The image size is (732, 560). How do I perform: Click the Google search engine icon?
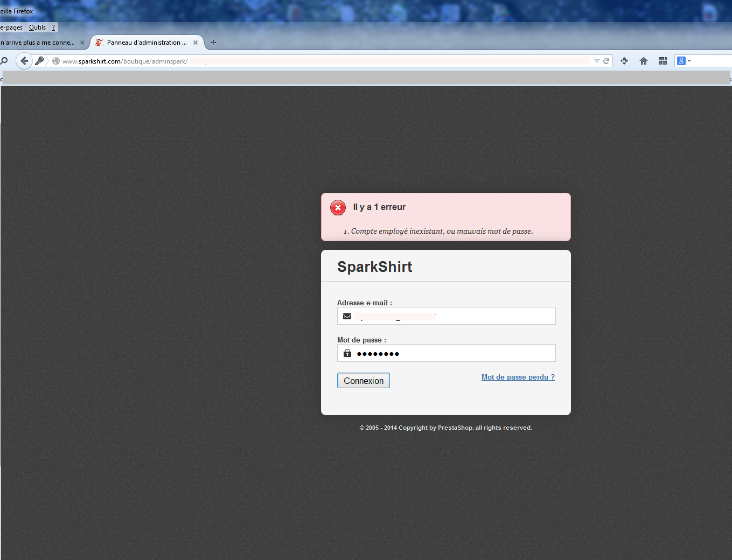[x=681, y=61]
